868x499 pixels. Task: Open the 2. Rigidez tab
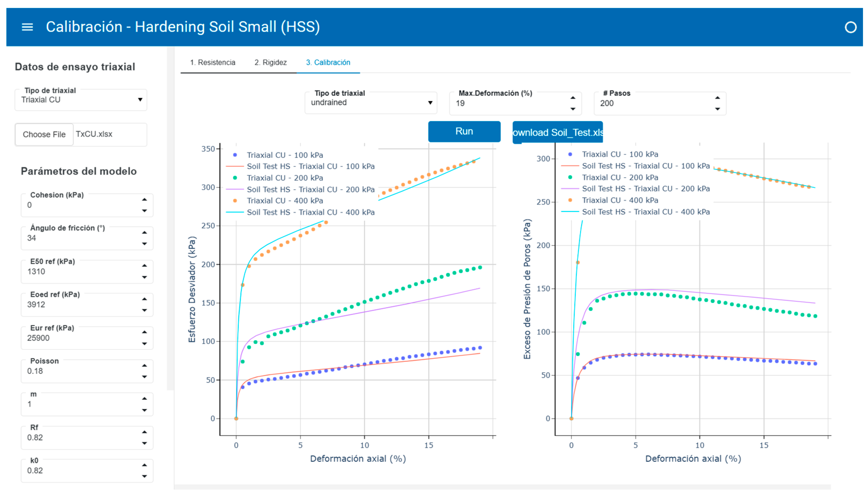[270, 62]
